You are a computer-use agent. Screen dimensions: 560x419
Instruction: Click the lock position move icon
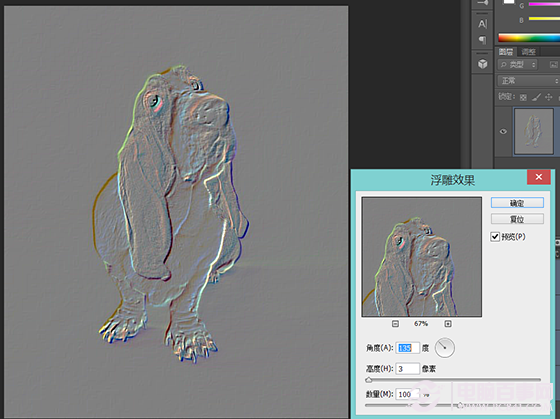tap(549, 97)
